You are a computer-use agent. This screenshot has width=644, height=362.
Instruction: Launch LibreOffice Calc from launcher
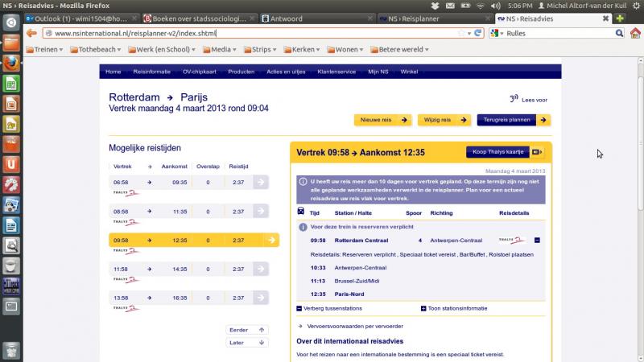11,84
